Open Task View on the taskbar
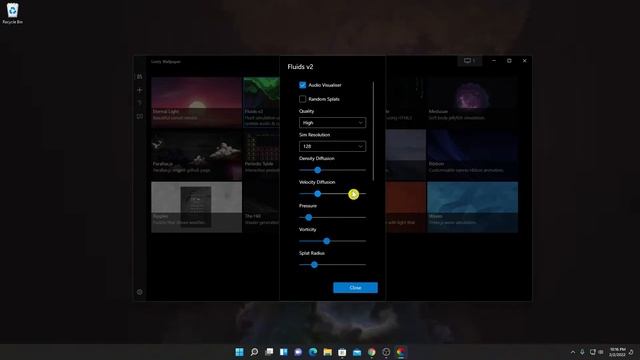This screenshot has height=360, width=640. [x=269, y=352]
